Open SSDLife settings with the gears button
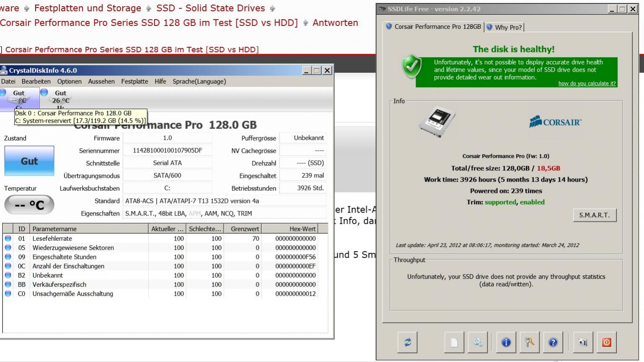 point(478,342)
